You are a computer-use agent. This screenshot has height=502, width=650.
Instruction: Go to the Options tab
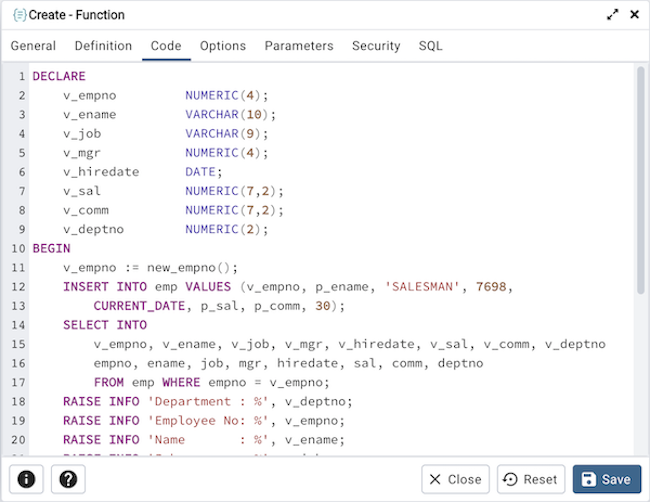click(223, 46)
